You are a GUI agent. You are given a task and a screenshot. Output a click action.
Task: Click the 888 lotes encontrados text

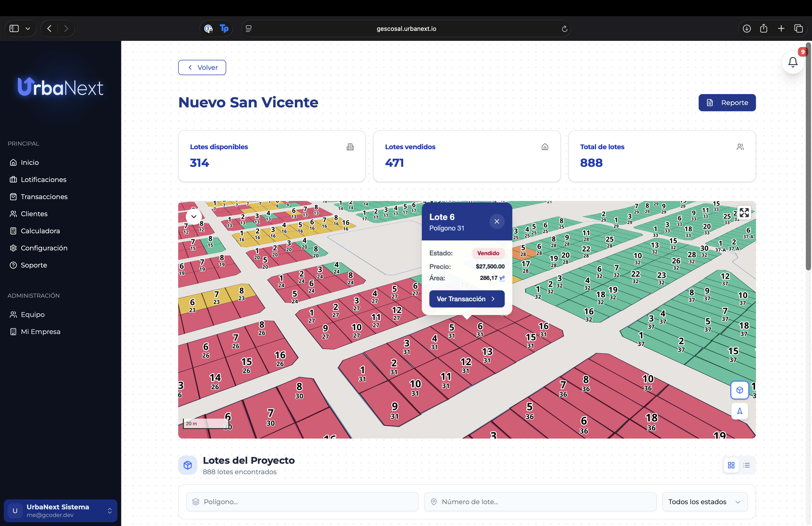[x=239, y=472]
